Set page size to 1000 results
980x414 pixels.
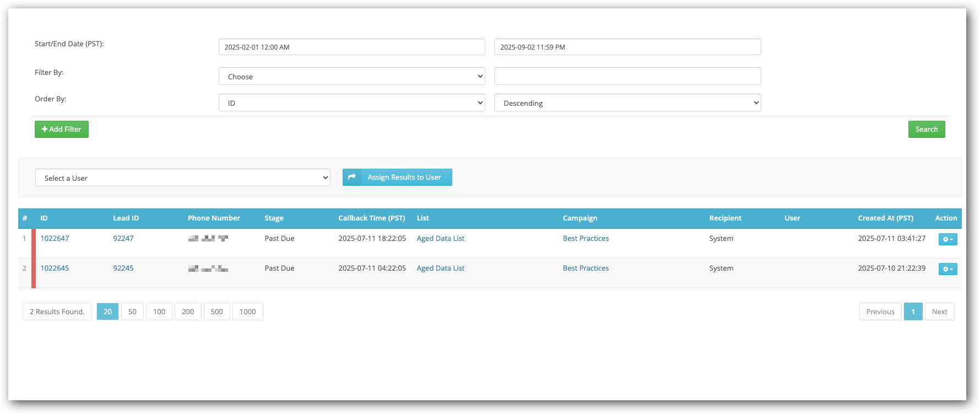247,312
